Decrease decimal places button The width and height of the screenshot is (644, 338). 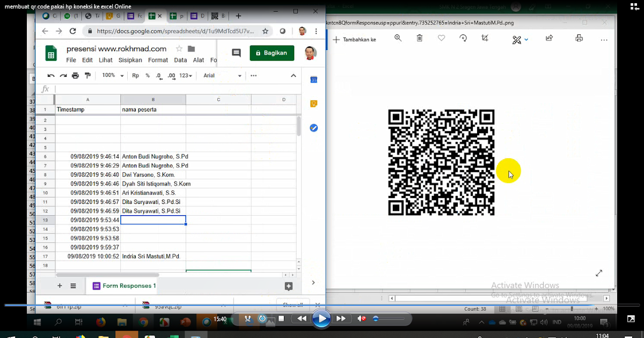[159, 76]
